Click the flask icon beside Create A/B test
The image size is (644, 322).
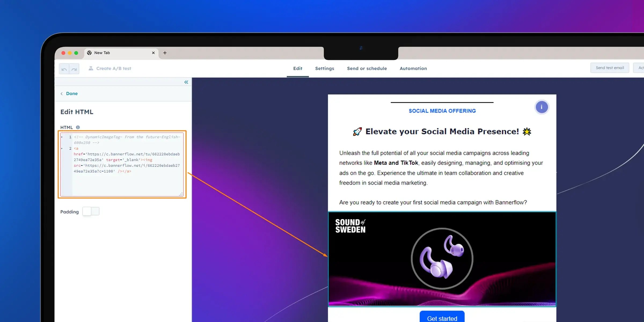tap(91, 68)
